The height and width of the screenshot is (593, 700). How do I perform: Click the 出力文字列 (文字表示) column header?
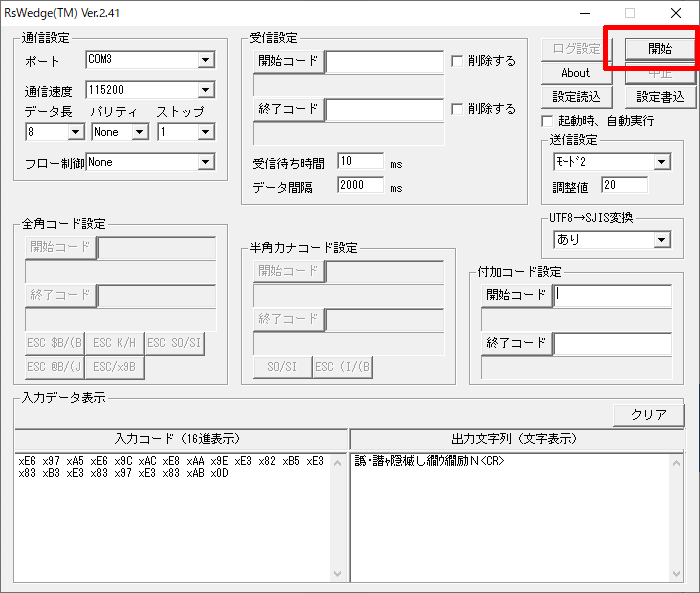tap(517, 439)
